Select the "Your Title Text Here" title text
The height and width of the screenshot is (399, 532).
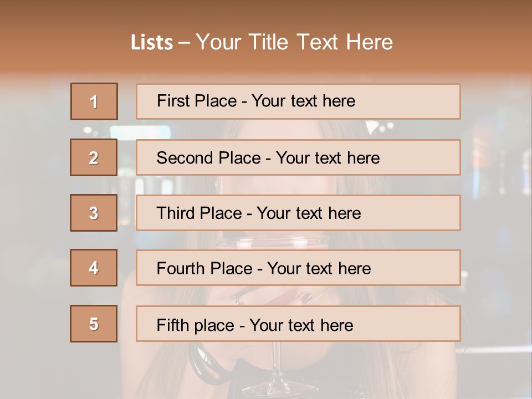pyautogui.click(x=294, y=42)
